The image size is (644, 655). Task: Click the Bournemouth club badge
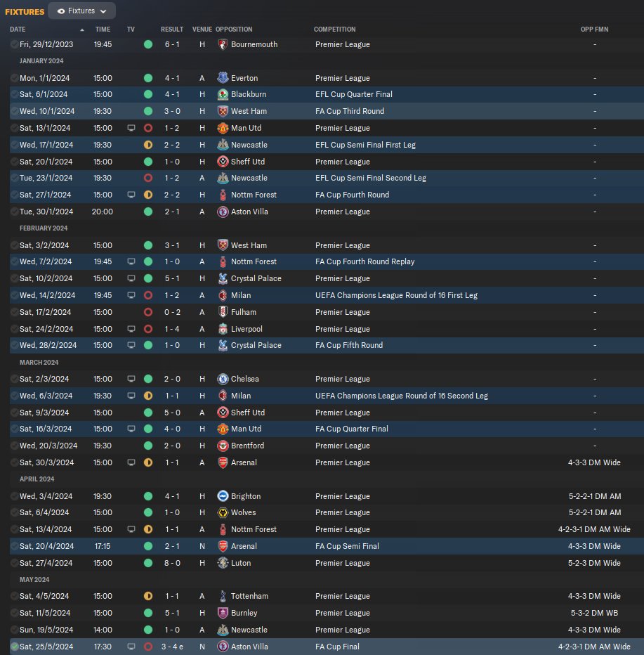point(223,44)
